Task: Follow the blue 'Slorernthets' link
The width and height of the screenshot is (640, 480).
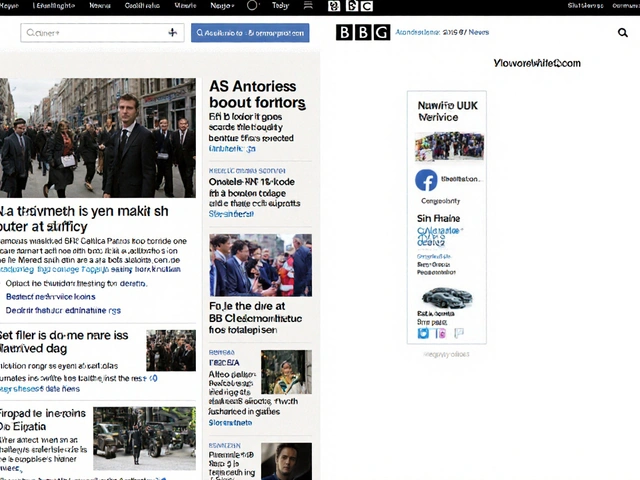Action: pyautogui.click(x=230, y=423)
